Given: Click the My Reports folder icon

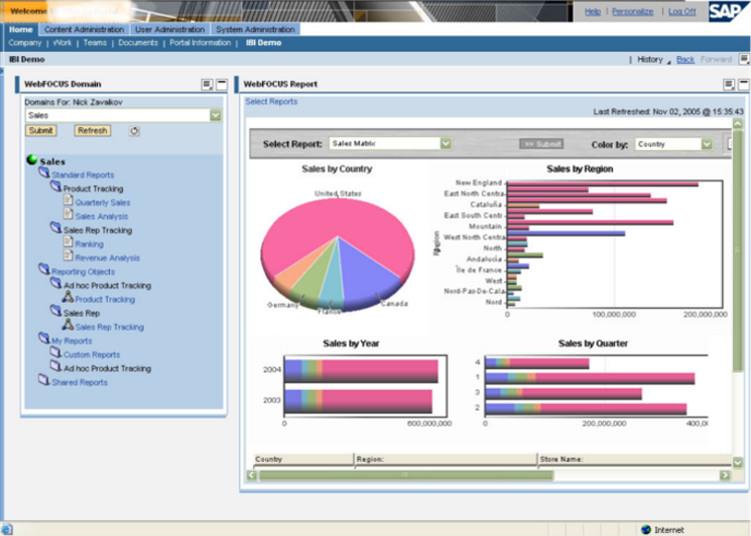Looking at the screenshot, I should point(44,339).
